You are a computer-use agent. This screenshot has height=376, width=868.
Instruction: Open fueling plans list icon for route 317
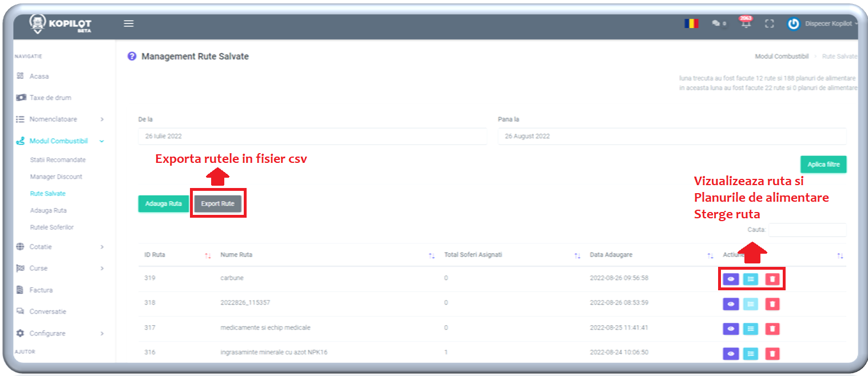[x=751, y=329]
